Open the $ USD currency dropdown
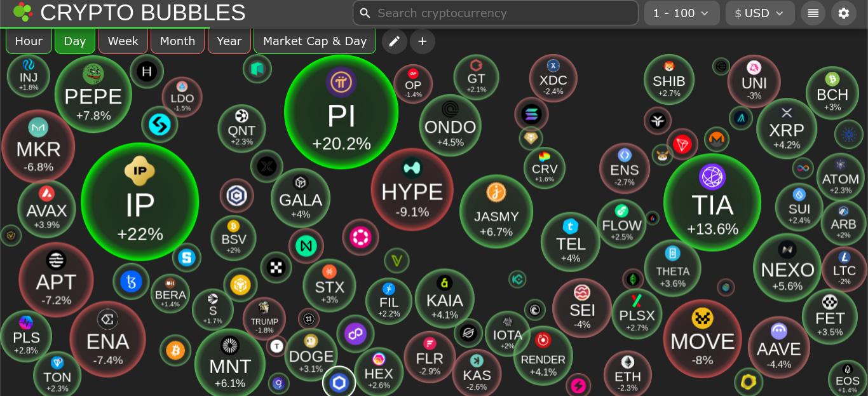 tap(760, 13)
